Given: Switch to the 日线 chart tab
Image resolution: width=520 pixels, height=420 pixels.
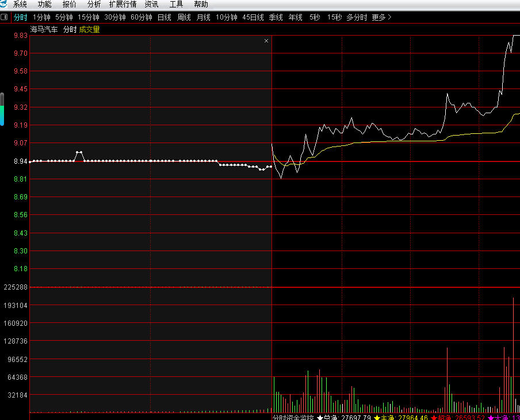Looking at the screenshot, I should [165, 17].
